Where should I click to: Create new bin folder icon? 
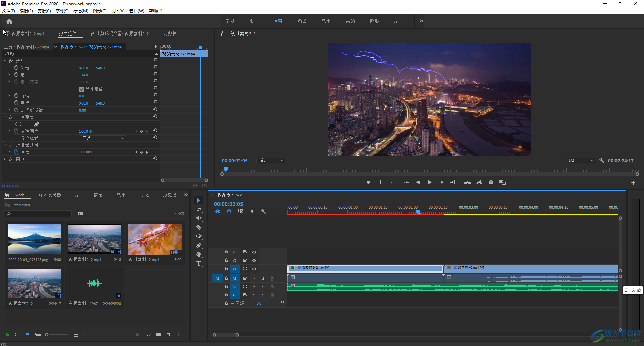[158, 334]
